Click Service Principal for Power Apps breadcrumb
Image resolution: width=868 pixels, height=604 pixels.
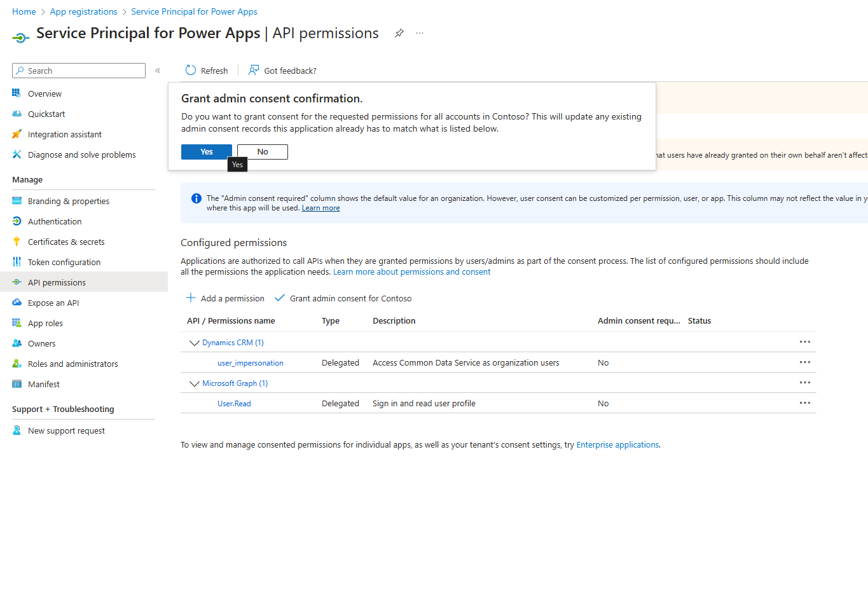(194, 11)
